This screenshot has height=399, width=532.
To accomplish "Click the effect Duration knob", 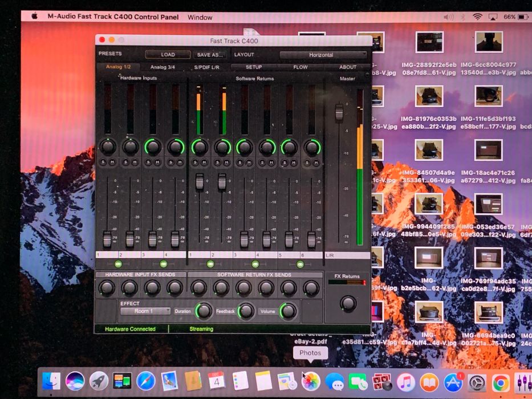I will [x=204, y=311].
